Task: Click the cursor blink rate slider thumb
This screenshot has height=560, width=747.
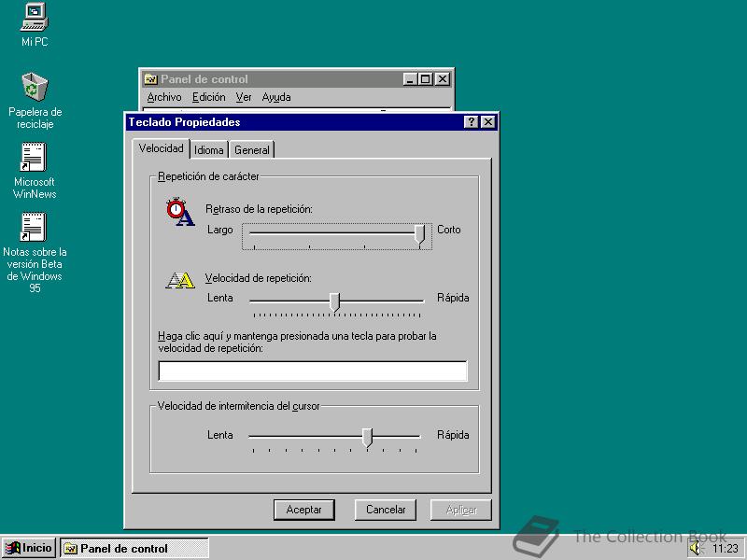Action: tap(367, 437)
